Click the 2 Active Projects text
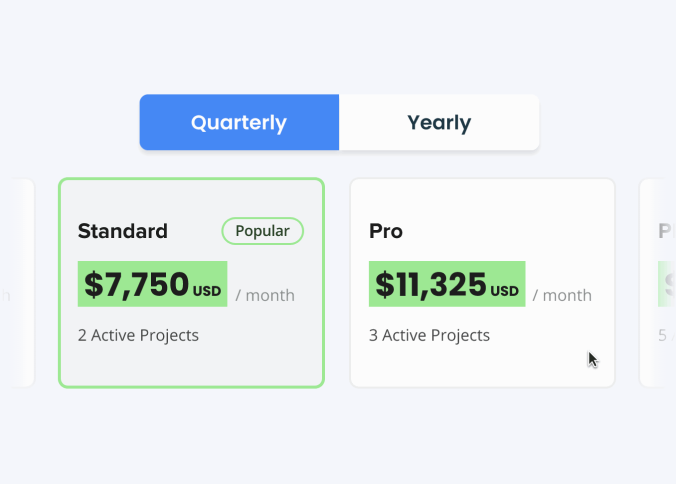 click(138, 335)
